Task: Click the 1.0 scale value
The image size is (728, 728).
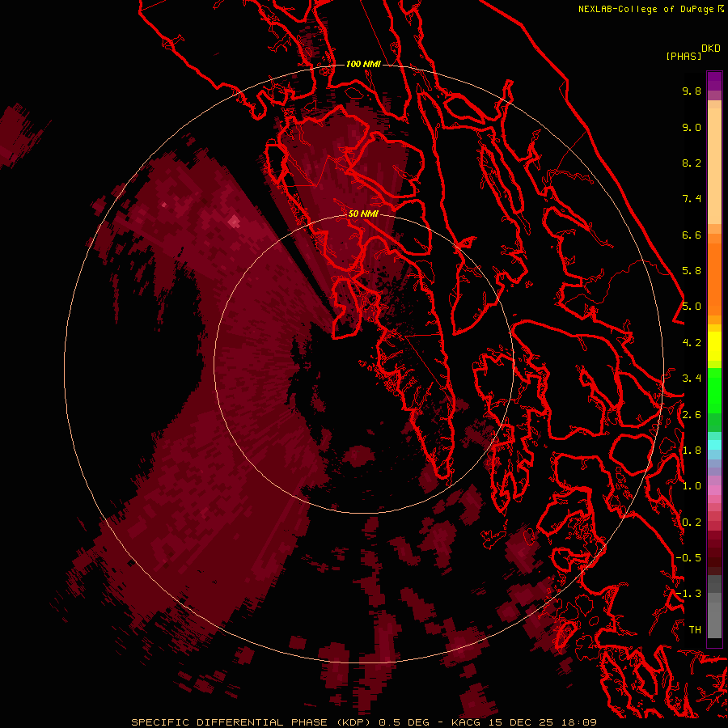Action: pos(692,486)
